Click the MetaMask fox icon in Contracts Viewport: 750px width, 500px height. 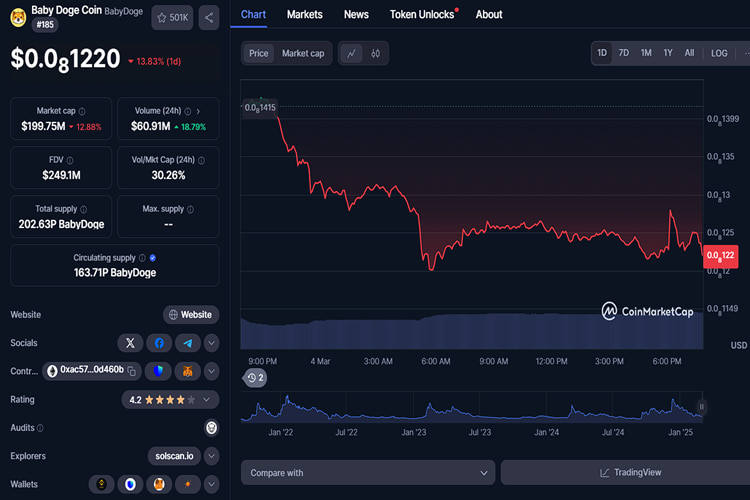click(188, 371)
